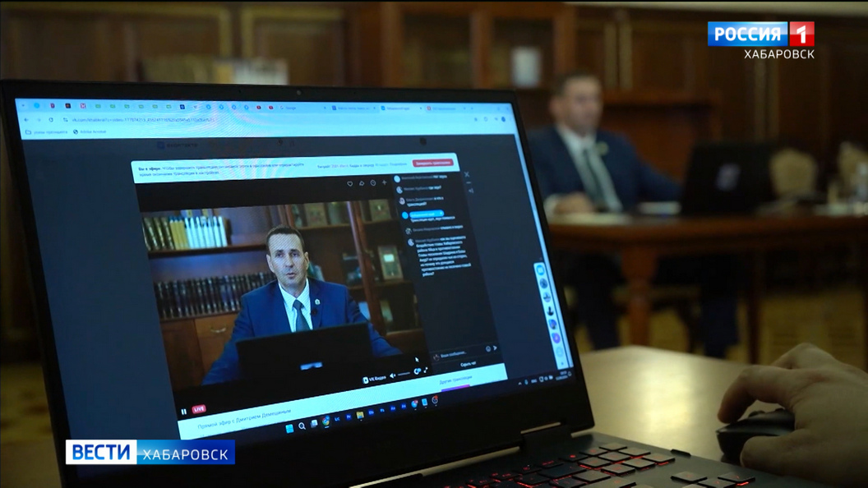Click the top blue icon in the side panel

(x=540, y=270)
